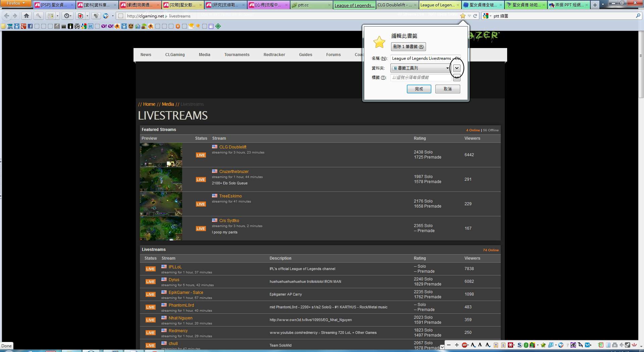Open the search engine selector dropdown
The image size is (644, 352).
[487, 16]
